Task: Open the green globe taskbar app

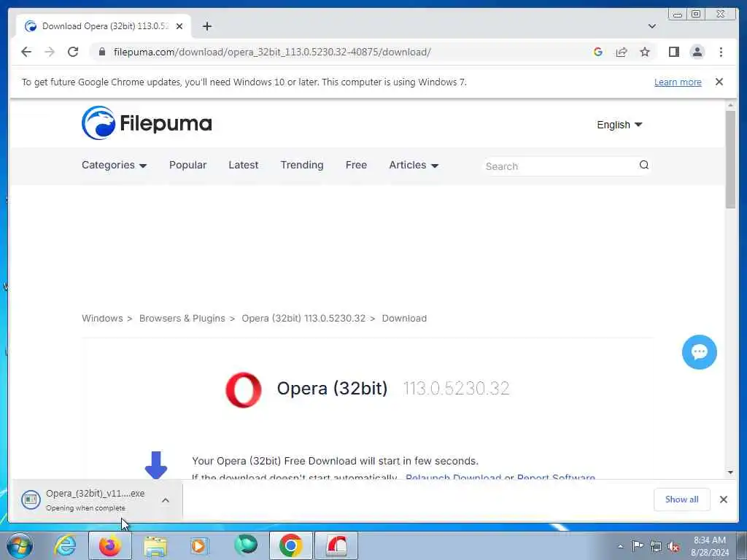Action: coord(246,545)
